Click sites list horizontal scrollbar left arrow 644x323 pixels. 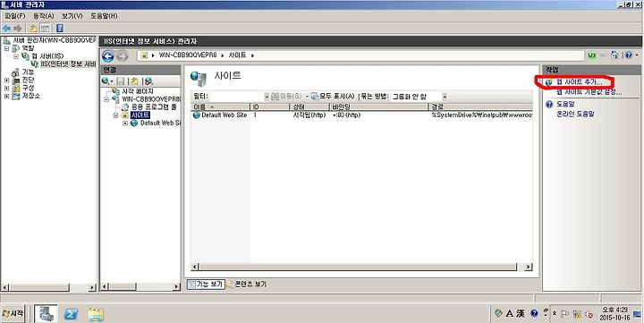click(x=196, y=268)
